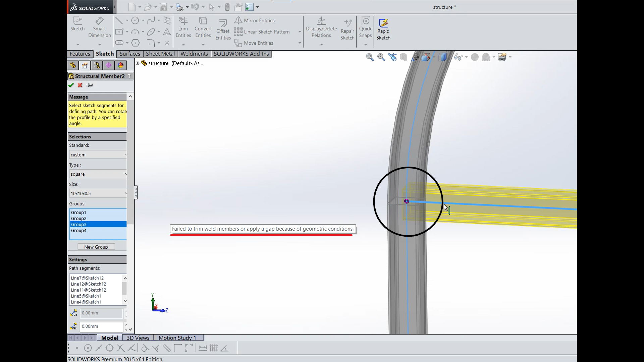Switch to the Features tab
The width and height of the screenshot is (644, 362).
[80, 54]
